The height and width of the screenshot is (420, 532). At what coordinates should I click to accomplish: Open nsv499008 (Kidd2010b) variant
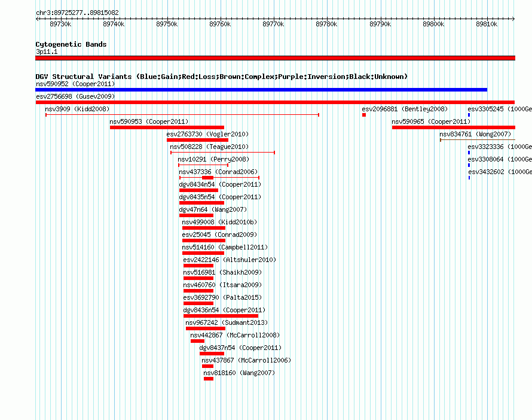tap(219, 222)
